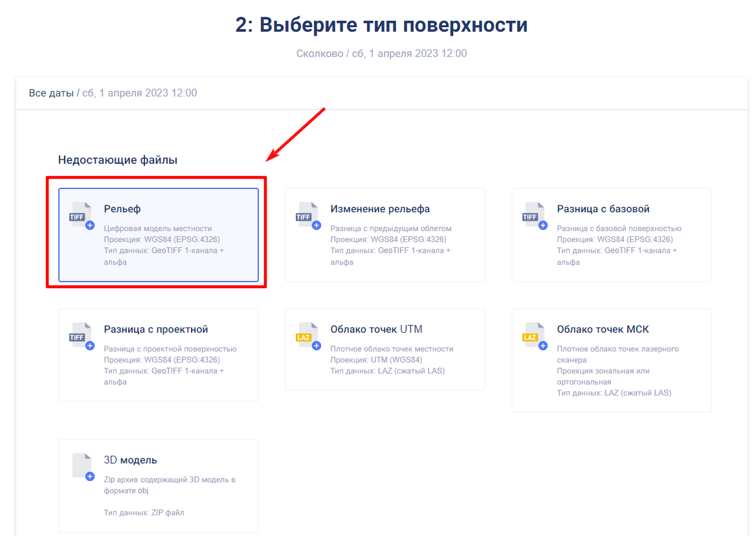
Task: Select the Разница с проектной title
Action: point(156,329)
